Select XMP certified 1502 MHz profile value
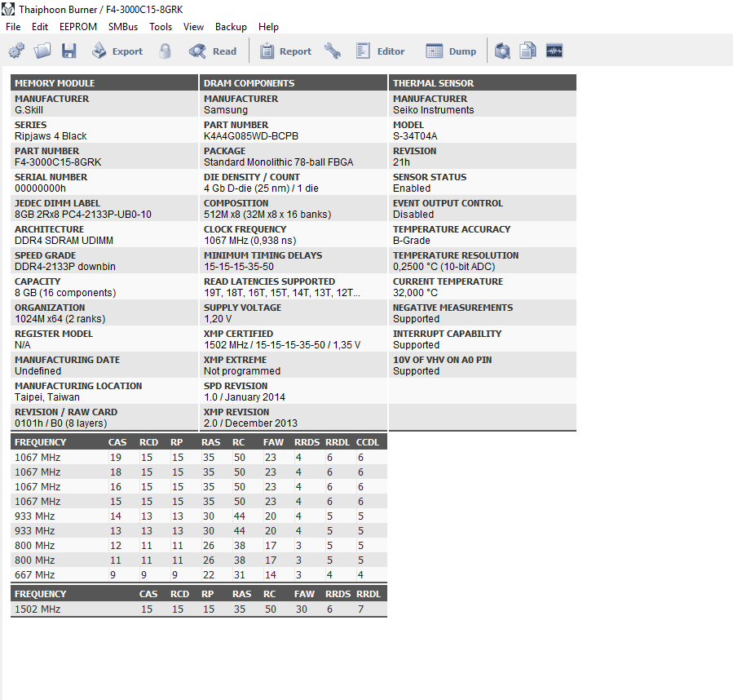Screen dimensions: 733x700 [282, 345]
